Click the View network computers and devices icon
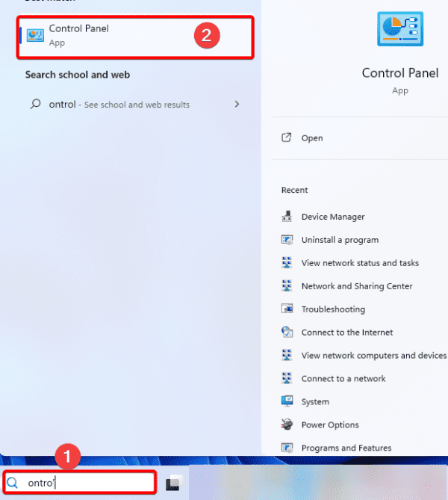 coord(287,355)
